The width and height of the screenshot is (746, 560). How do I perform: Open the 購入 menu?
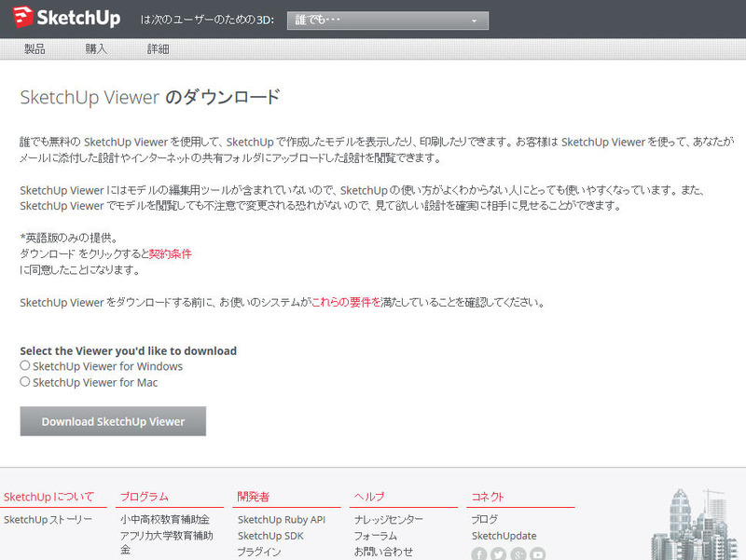coord(96,48)
